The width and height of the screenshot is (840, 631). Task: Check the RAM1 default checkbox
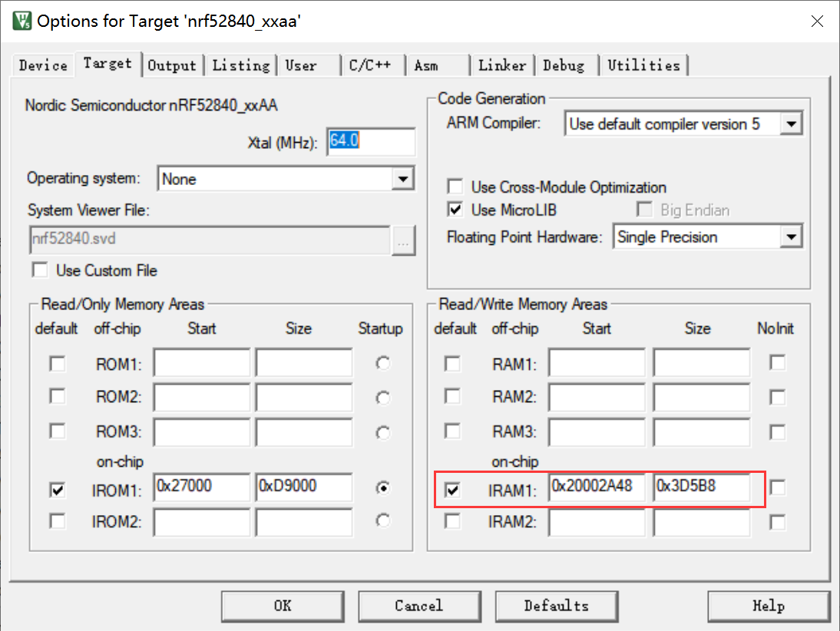453,364
